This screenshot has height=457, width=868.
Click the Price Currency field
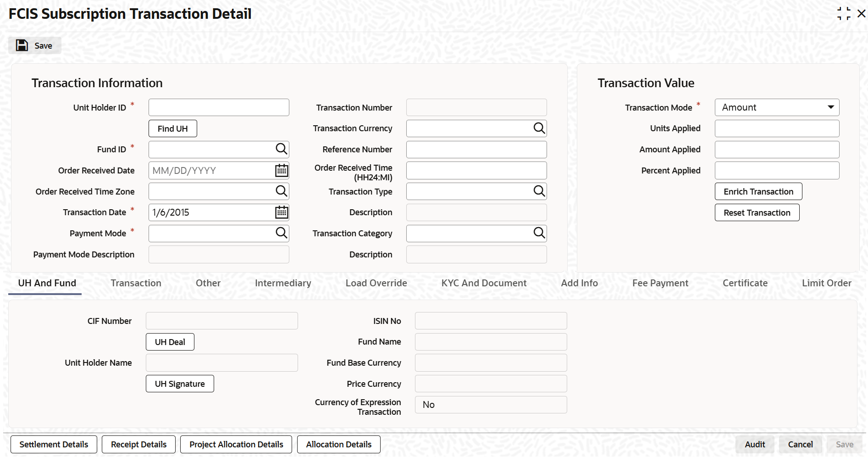(x=491, y=384)
